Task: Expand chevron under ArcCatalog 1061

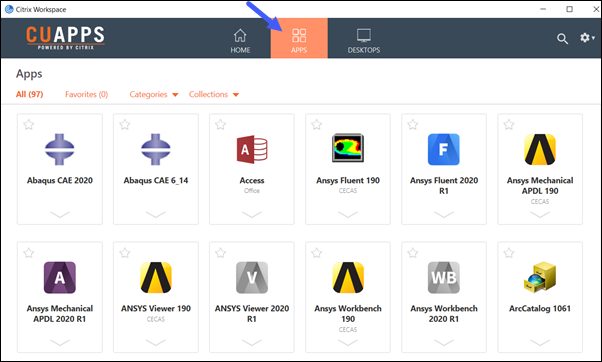Action: (x=540, y=342)
